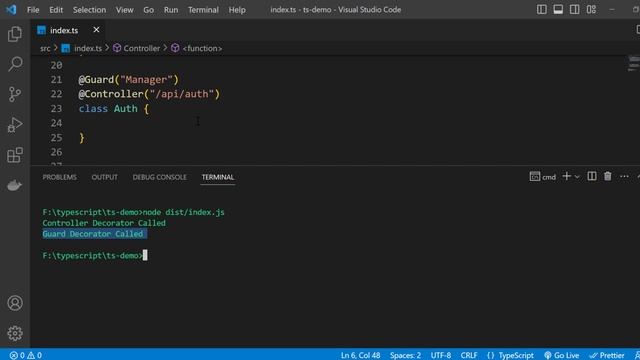The image size is (640, 360).
Task: Click the src breadcrumb
Action: (45, 48)
